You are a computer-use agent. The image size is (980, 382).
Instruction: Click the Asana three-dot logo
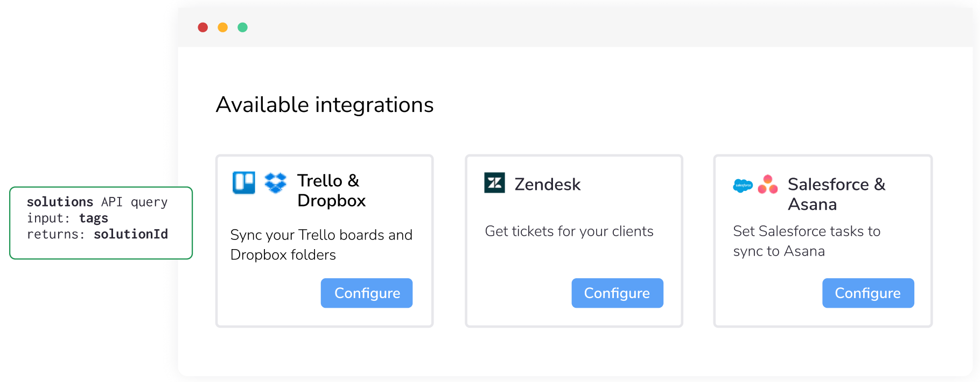coord(768,185)
